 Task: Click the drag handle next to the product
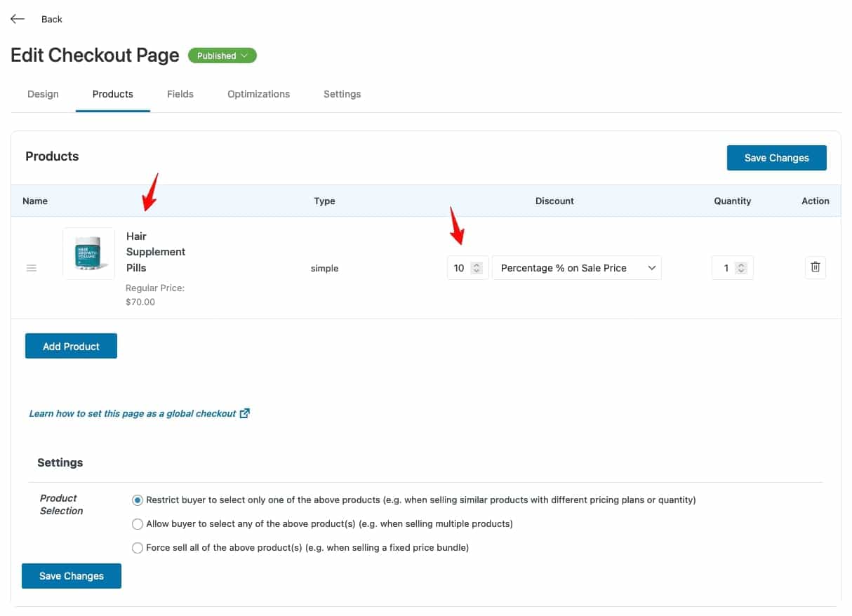tap(32, 267)
